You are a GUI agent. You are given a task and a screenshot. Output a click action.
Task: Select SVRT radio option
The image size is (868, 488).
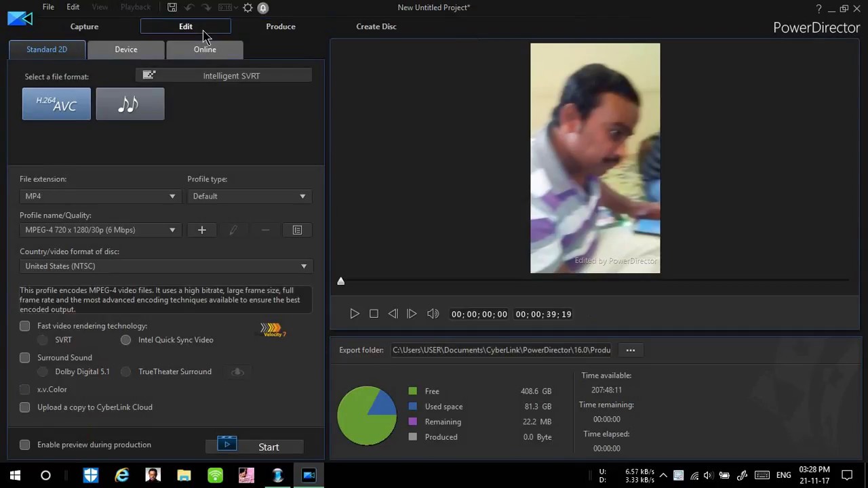click(x=43, y=340)
